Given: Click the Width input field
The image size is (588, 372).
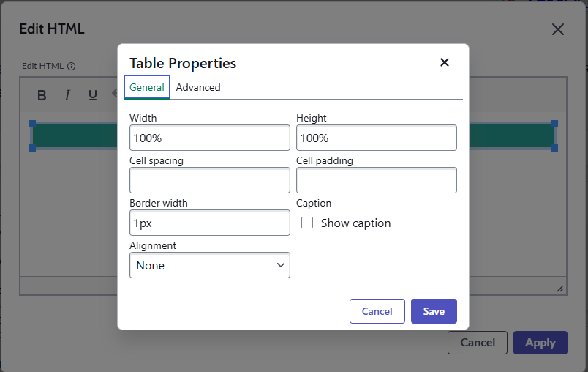Looking at the screenshot, I should point(210,138).
